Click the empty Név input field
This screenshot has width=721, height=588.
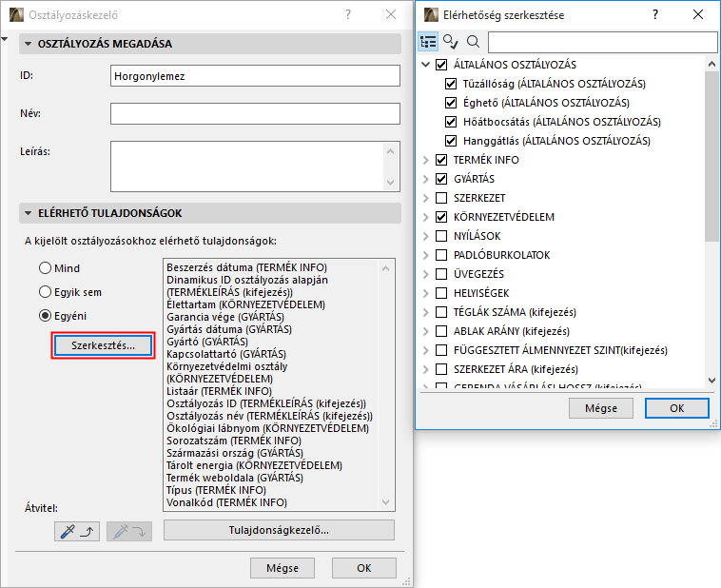click(x=255, y=113)
